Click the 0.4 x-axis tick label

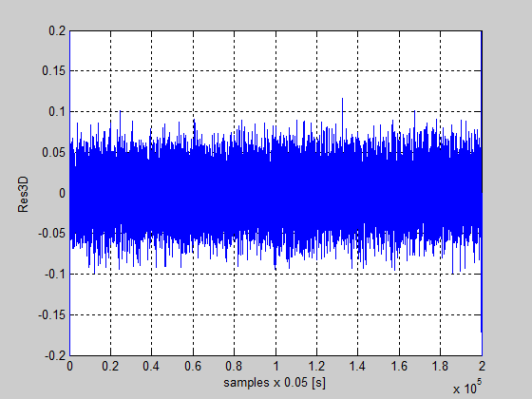click(151, 367)
